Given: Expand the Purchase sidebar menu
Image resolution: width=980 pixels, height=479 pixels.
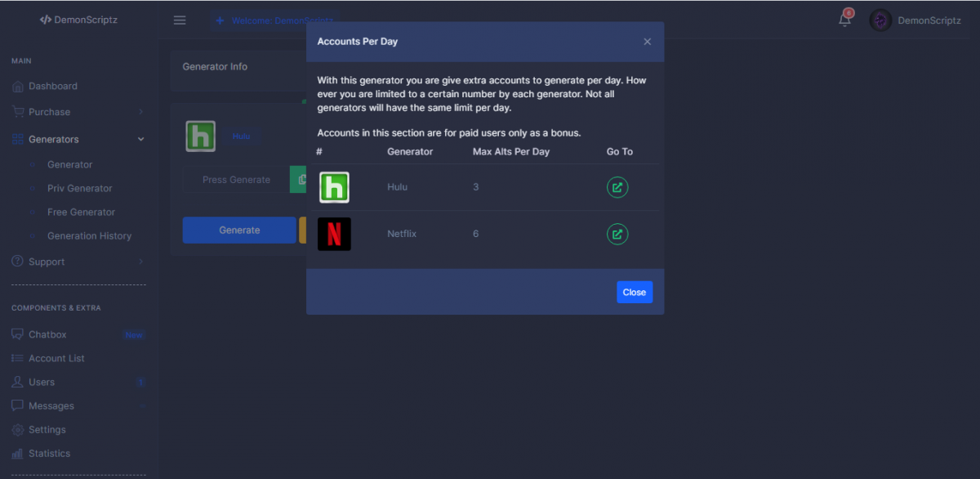Looking at the screenshot, I should tap(78, 112).
